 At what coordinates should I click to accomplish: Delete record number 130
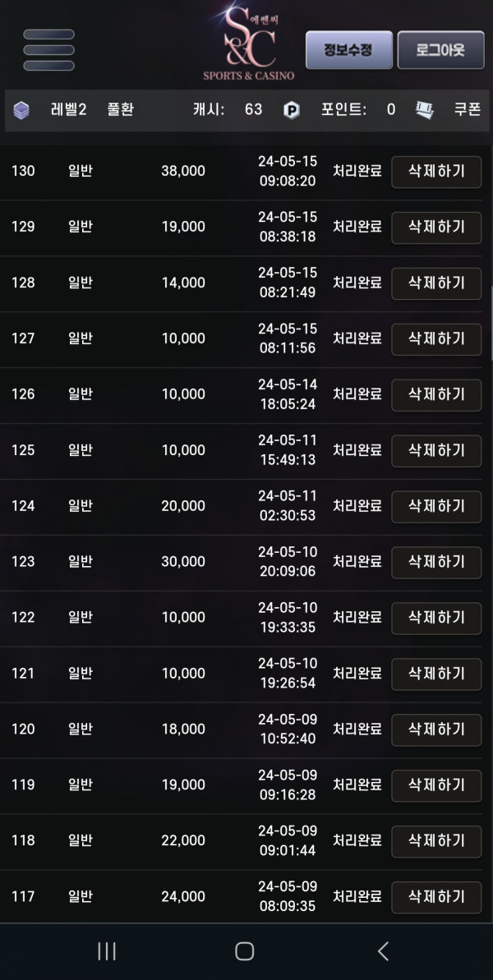(x=436, y=172)
